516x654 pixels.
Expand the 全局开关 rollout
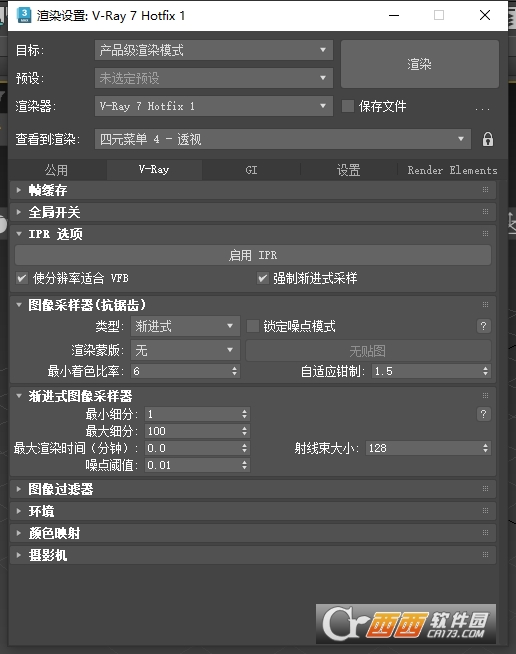19,212
